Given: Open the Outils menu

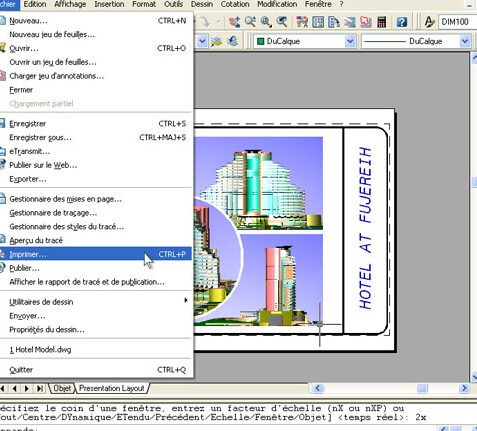Looking at the screenshot, I should [x=173, y=4].
